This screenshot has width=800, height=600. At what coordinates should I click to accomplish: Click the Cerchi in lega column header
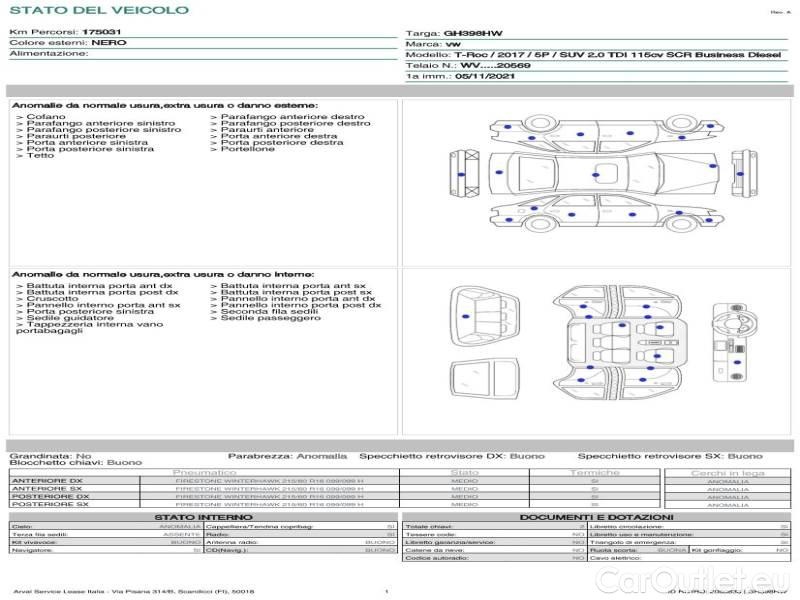(727, 472)
